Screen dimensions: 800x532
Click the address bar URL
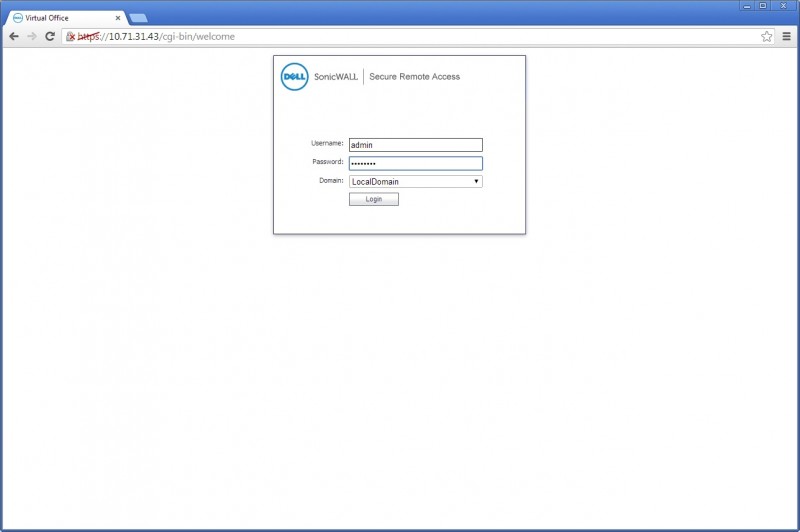[x=156, y=36]
